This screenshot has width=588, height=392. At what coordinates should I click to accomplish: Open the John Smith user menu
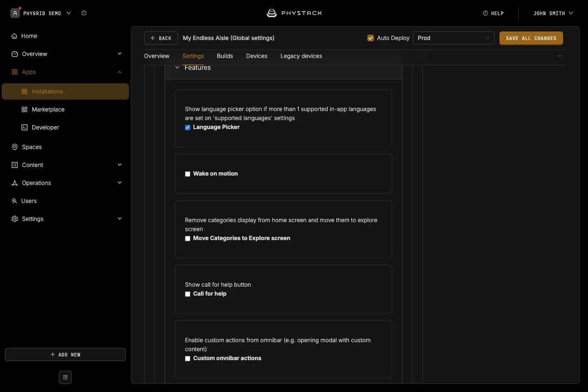(553, 13)
